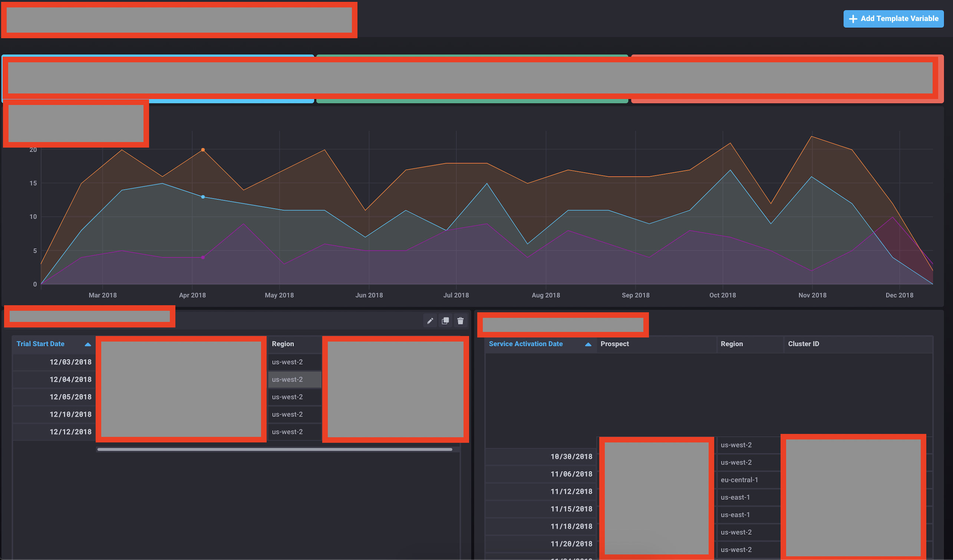
Task: Select the orange data point near Apr 2018
Action: click(x=203, y=150)
